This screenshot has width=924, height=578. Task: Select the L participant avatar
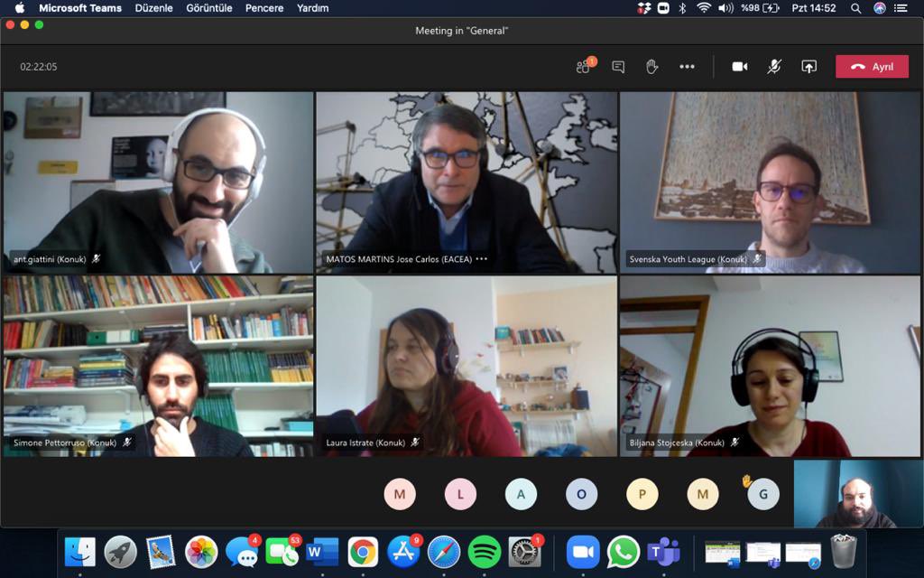[x=460, y=494]
